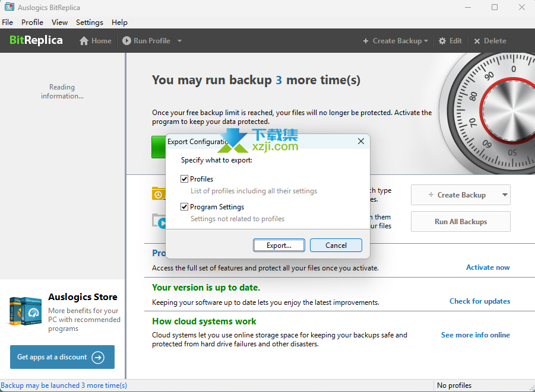Open the Settings menu
Screen dimensions: 535x392
(90, 23)
